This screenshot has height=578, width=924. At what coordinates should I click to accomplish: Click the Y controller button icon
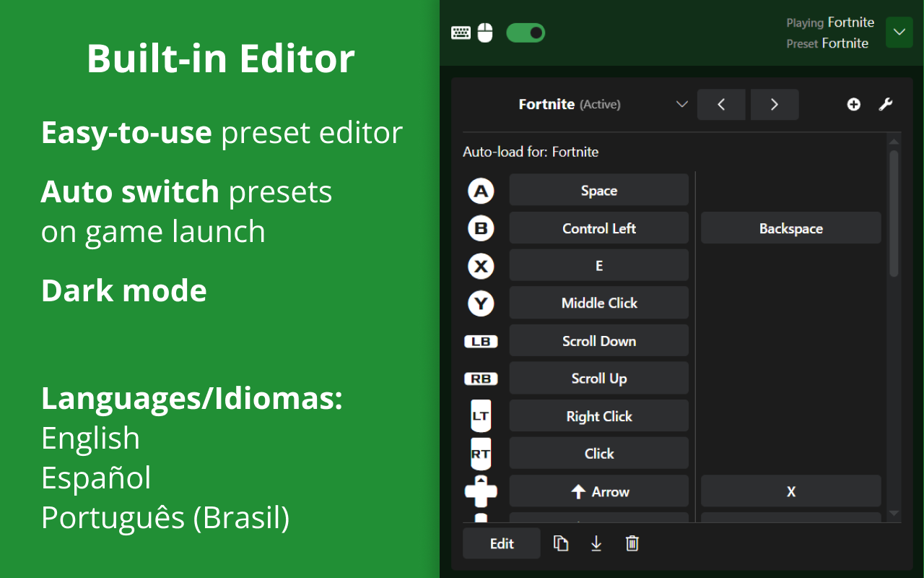coord(481,303)
